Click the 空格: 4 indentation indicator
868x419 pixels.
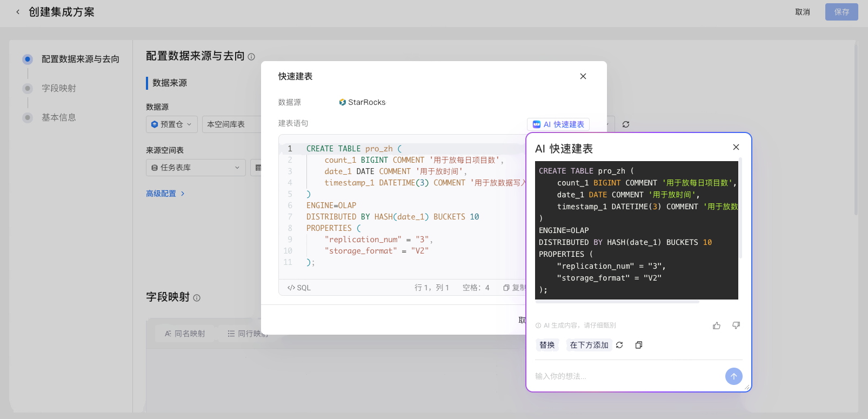click(x=476, y=288)
